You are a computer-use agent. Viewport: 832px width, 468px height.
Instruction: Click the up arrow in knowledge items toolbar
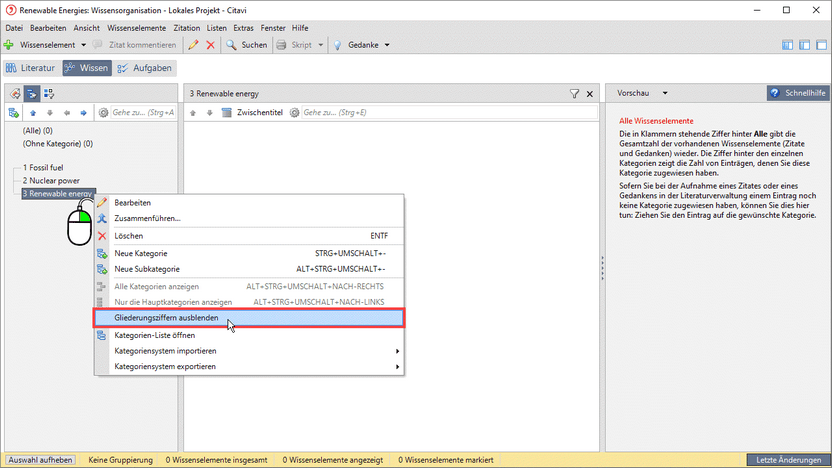[193, 112]
